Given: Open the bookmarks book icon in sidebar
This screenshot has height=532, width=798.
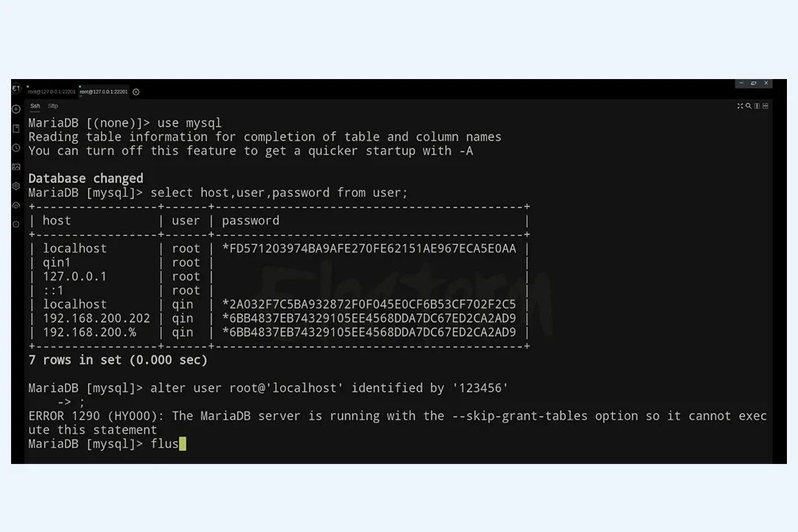Looking at the screenshot, I should pos(16,129).
